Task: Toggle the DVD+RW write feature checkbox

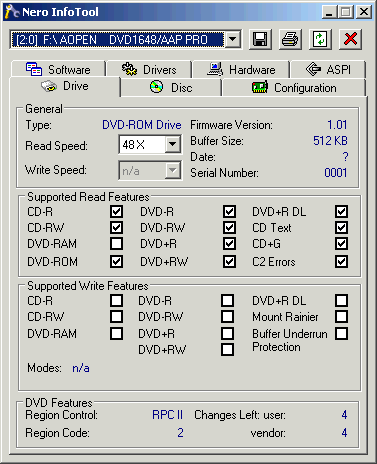Action: (x=227, y=350)
